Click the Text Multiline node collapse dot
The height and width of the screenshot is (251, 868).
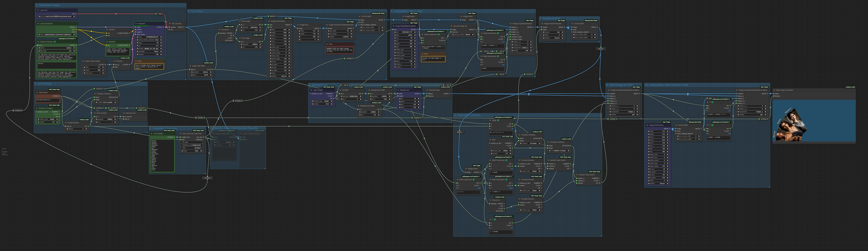[x=152, y=134]
